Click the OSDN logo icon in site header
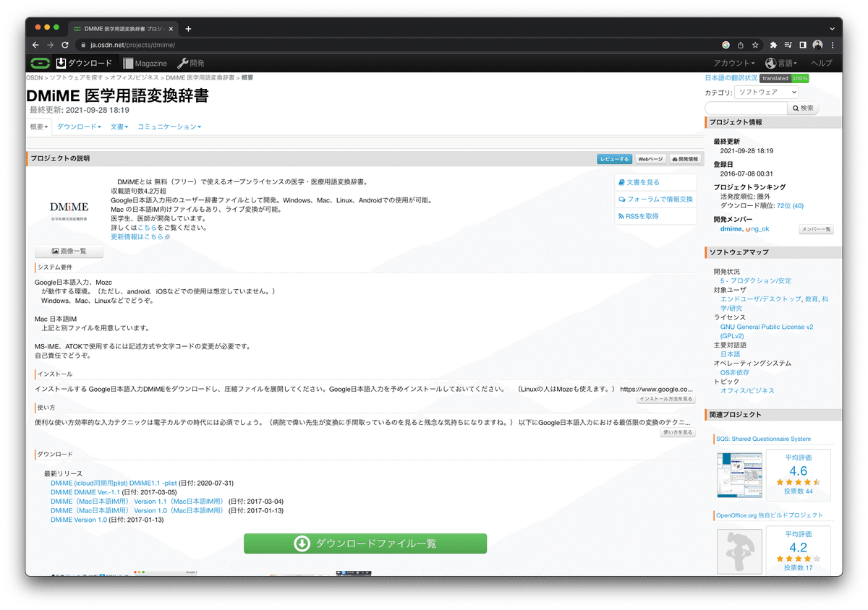868x610 pixels. click(x=39, y=63)
